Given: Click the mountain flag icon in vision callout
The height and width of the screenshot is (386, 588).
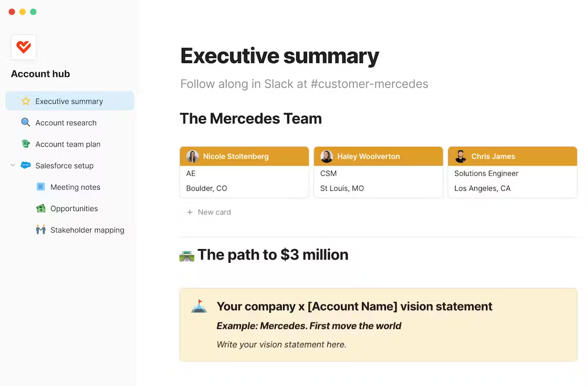Looking at the screenshot, I should point(199,307).
